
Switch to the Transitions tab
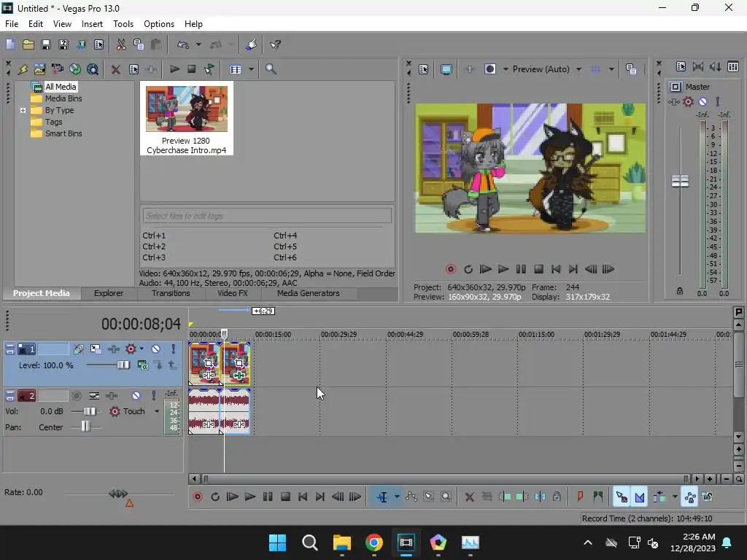coord(171,293)
